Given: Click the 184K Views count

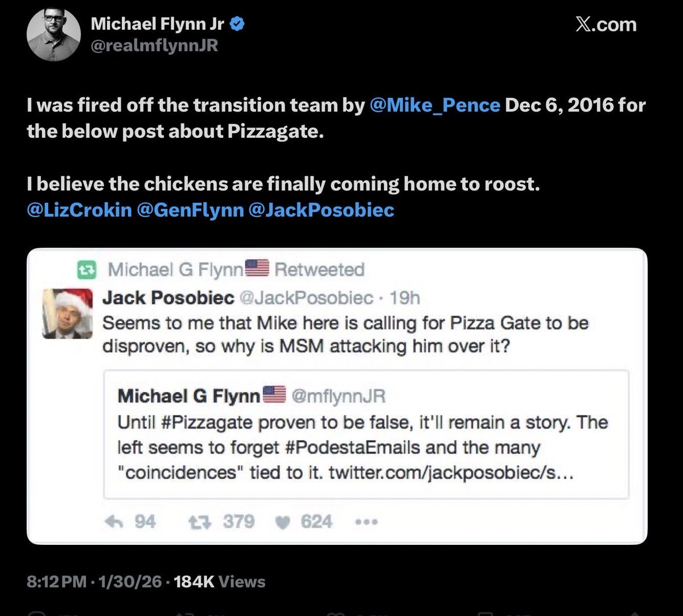Looking at the screenshot, I should 219,582.
